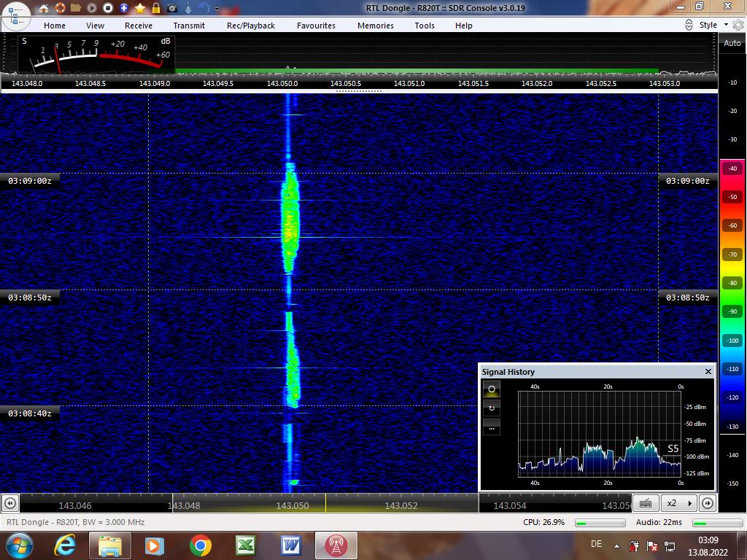Open the media player taskbar icon
The width and height of the screenshot is (747, 560).
point(155,545)
